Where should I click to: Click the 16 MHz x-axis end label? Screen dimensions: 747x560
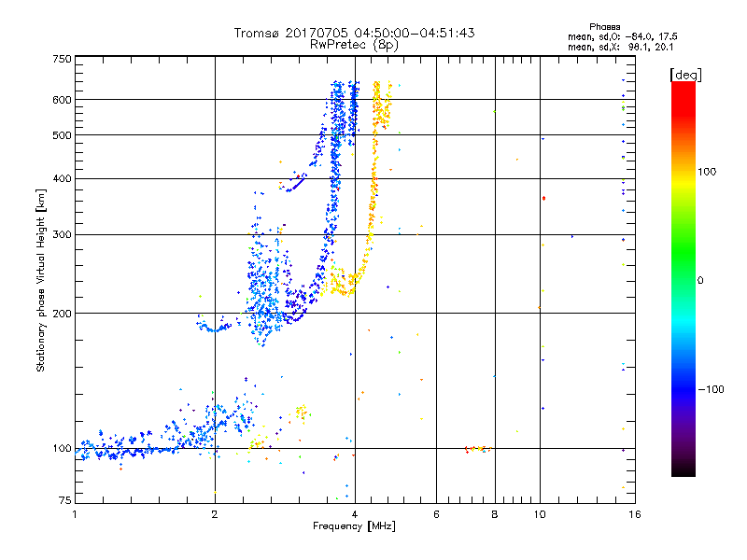[635, 514]
